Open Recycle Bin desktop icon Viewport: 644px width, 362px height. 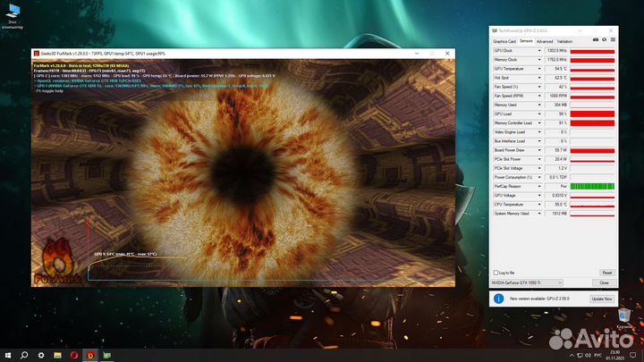point(624,318)
